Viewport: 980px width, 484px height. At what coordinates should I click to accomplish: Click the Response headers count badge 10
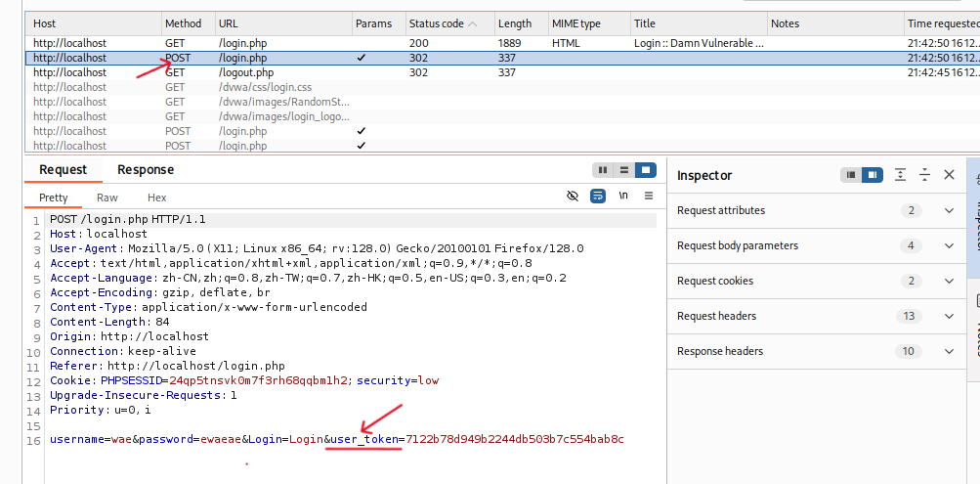tap(909, 351)
